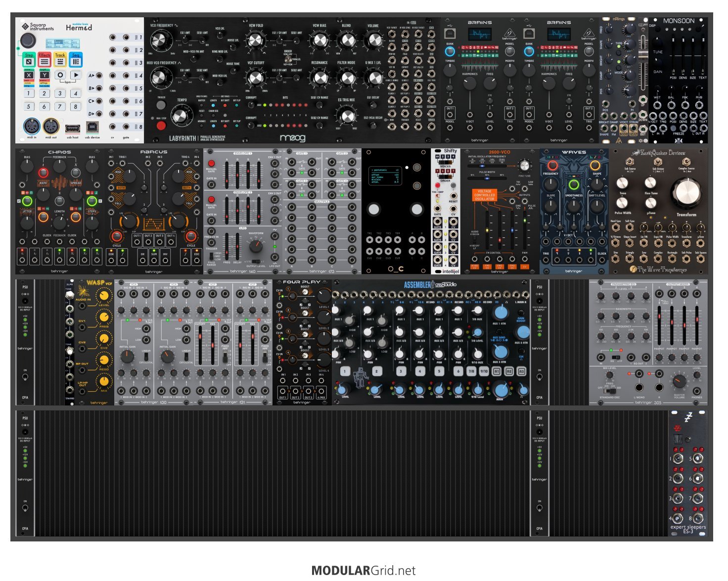Click the A input jack on Hermod
Screen dimensions: 728x581
pos(99,76)
